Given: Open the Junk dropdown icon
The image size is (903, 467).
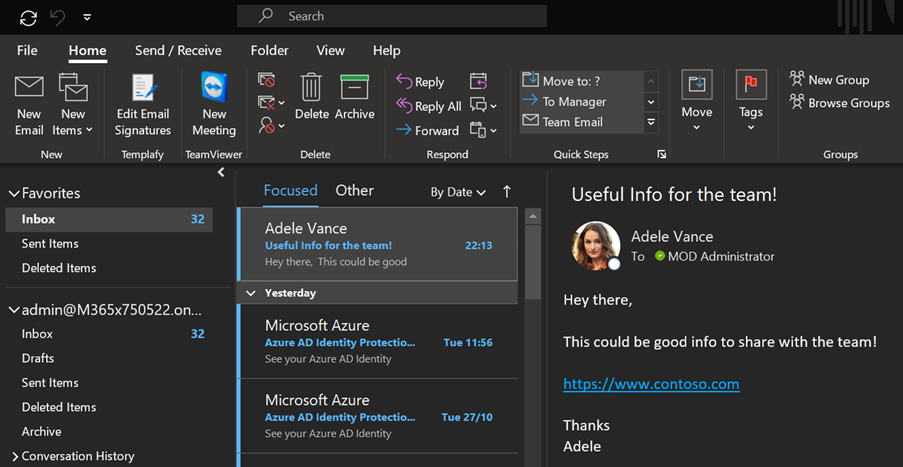Looking at the screenshot, I should point(271,125).
